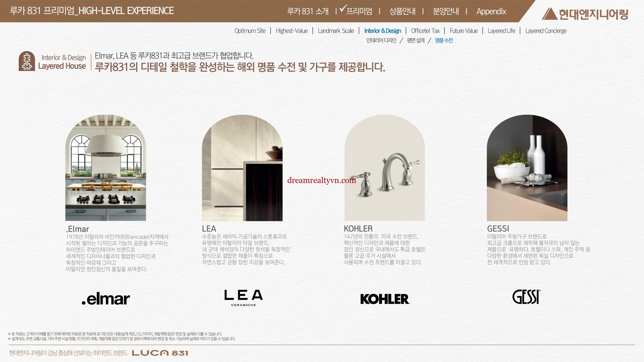Click the Layered House puzzle icon
Image resolution: width=644 pixels, height=362 pixels.
click(x=27, y=61)
